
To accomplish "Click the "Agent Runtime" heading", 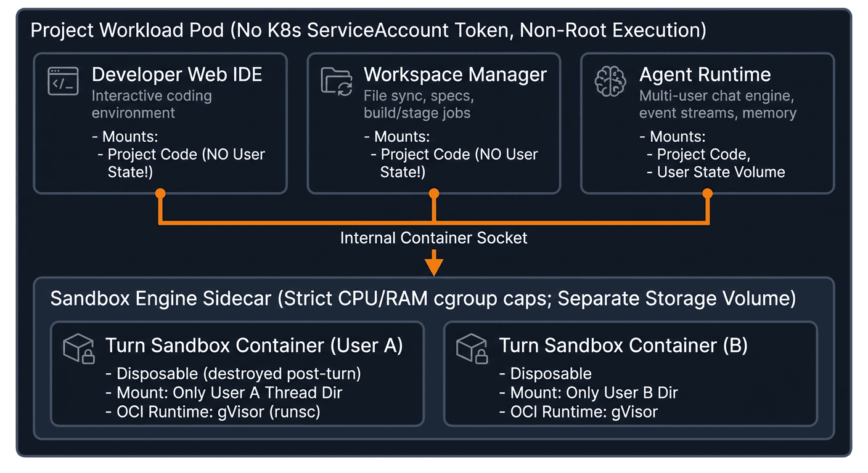I will (705, 75).
